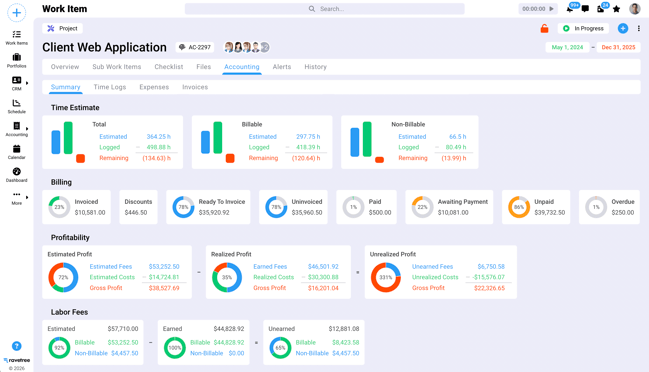This screenshot has width=649, height=372.
Task: Start the timer play button
Action: (x=551, y=9)
